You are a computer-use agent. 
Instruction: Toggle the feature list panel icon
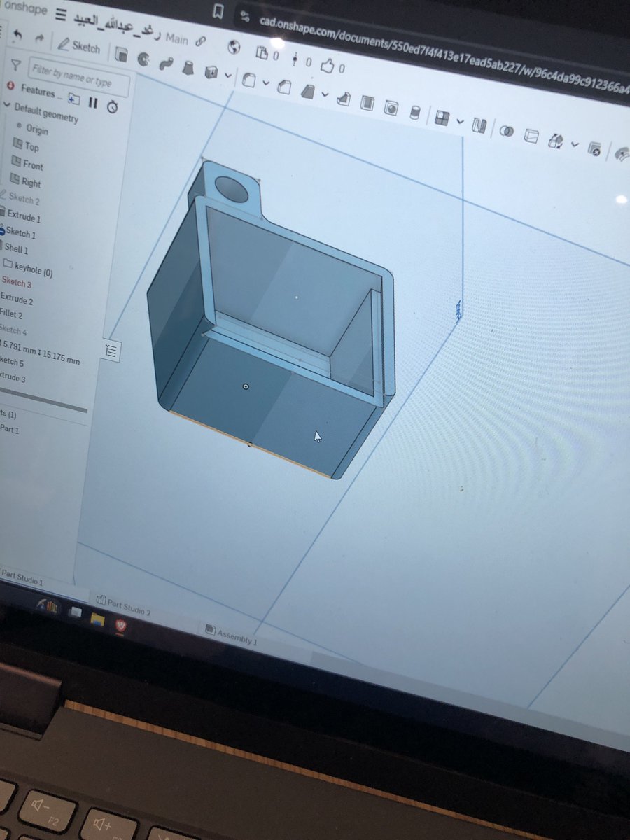point(113,351)
